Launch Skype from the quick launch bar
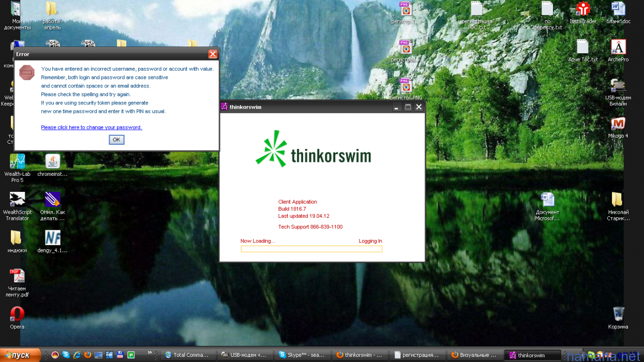Image resolution: width=644 pixels, height=362 pixels. (66, 355)
